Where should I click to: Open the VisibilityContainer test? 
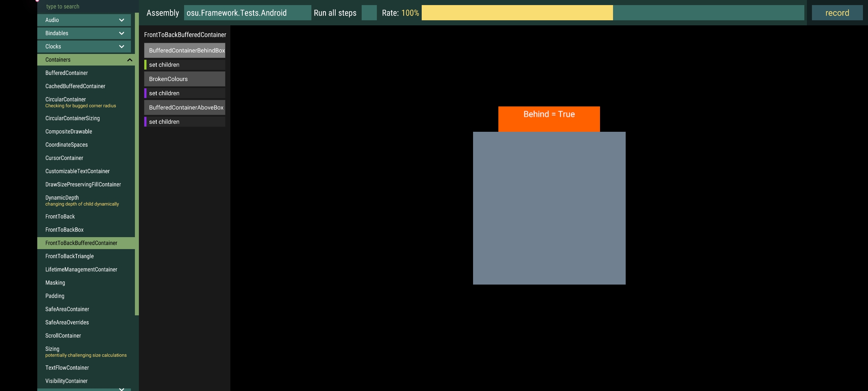click(x=86, y=381)
